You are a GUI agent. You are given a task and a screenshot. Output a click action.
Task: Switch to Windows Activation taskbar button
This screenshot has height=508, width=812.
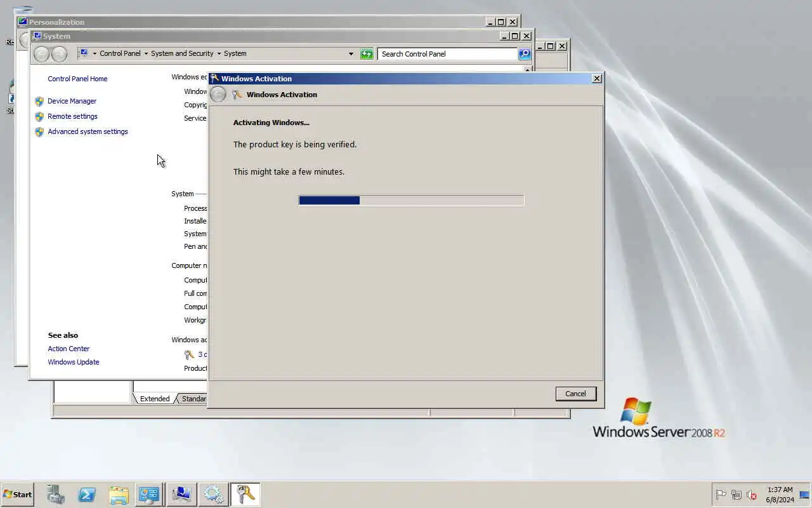click(x=245, y=494)
